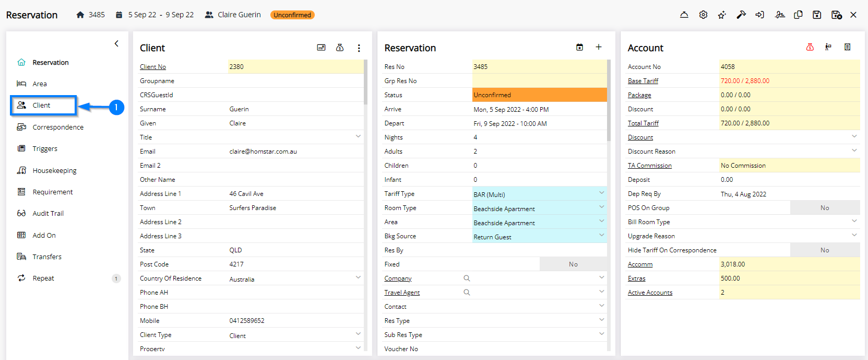The height and width of the screenshot is (360, 868).
Task: Click the calendar icon in Reservation panel header
Action: pyautogui.click(x=579, y=48)
